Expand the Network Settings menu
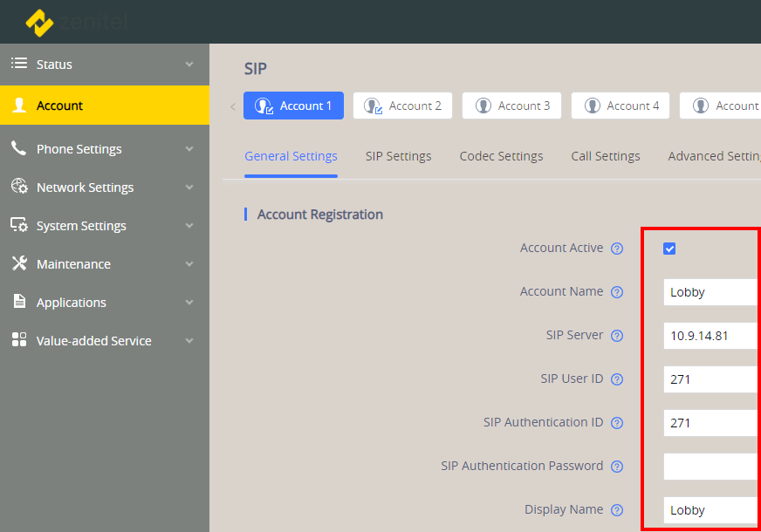Screen dimensions: 761x532 point(104,188)
